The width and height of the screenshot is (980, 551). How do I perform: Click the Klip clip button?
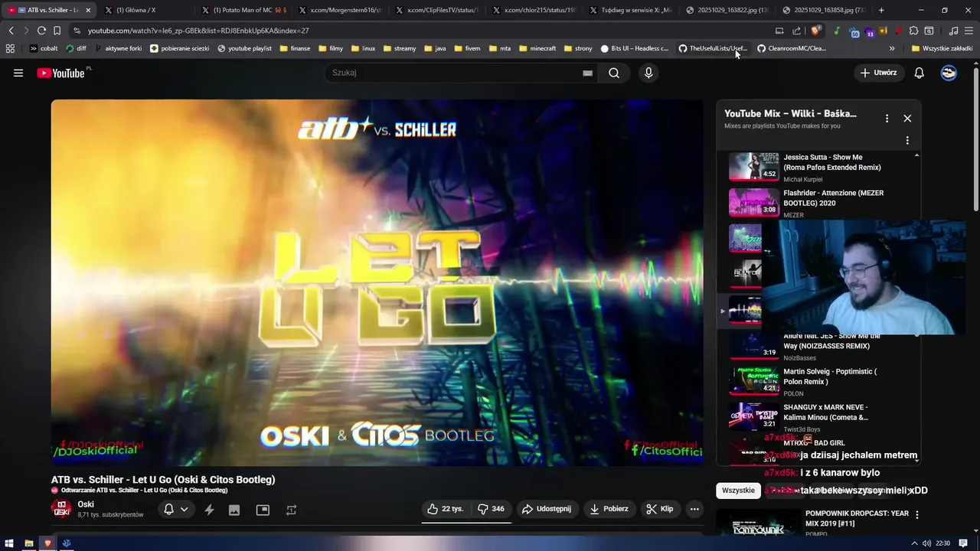point(660,509)
